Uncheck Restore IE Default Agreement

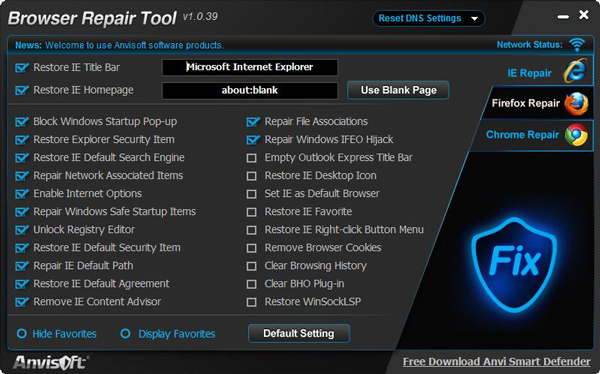pyautogui.click(x=21, y=284)
